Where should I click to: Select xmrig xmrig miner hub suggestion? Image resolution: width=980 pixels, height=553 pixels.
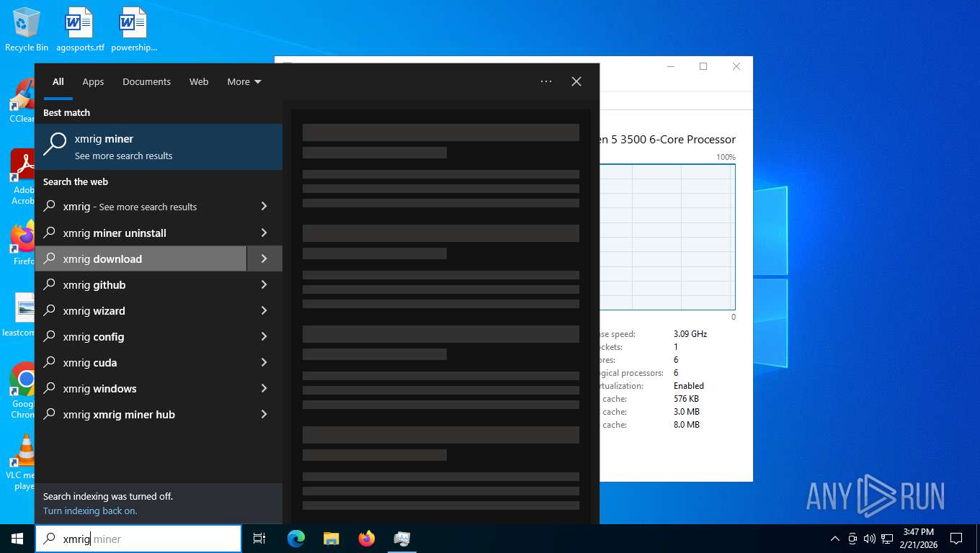coord(141,414)
